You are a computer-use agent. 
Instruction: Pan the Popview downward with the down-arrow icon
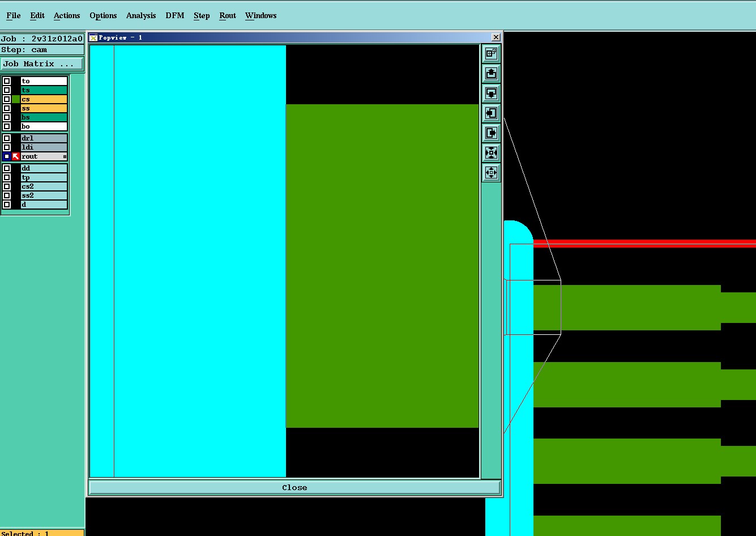click(x=491, y=93)
